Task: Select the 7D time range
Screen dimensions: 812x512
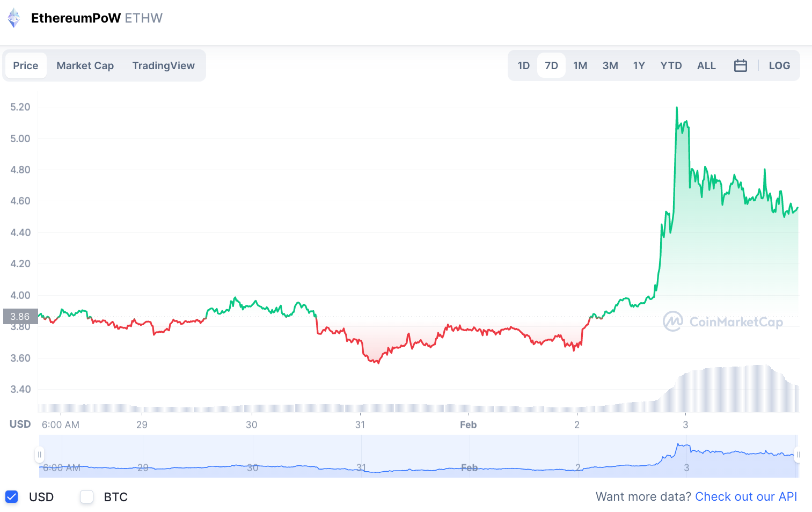Action: tap(551, 65)
